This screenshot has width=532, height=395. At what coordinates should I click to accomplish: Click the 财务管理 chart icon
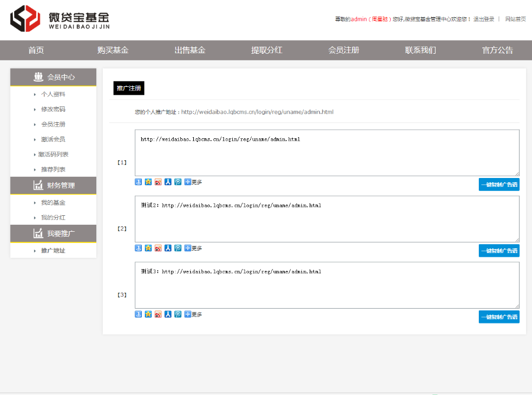tap(38, 185)
